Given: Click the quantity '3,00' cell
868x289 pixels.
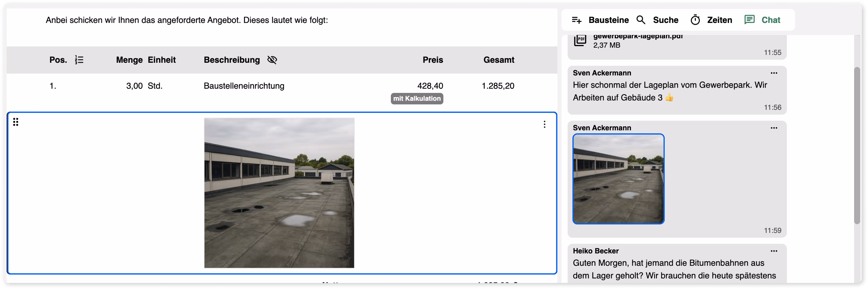Looking at the screenshot, I should pos(135,86).
